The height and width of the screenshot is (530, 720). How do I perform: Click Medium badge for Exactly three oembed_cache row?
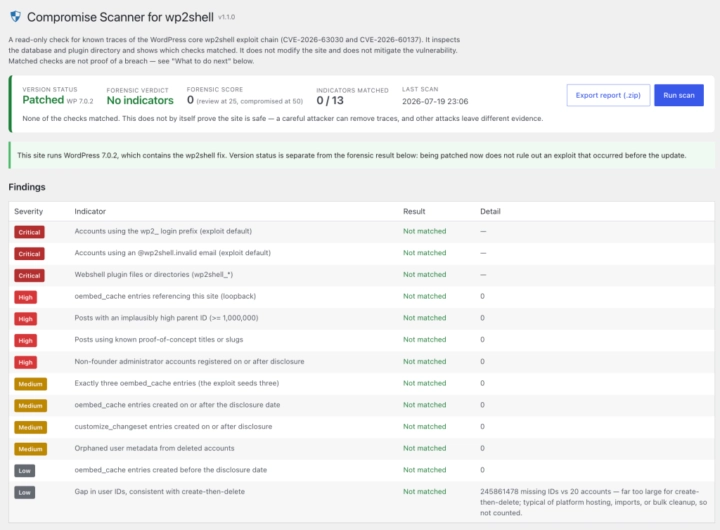30,383
